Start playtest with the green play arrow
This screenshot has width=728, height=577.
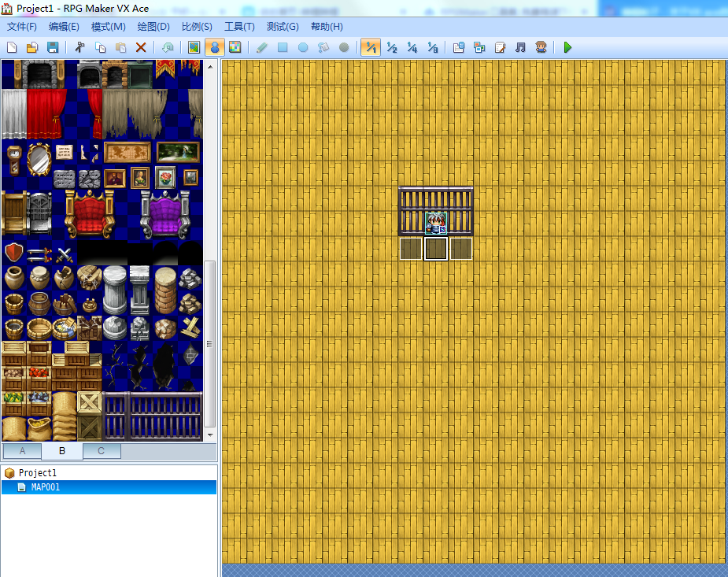tap(567, 47)
